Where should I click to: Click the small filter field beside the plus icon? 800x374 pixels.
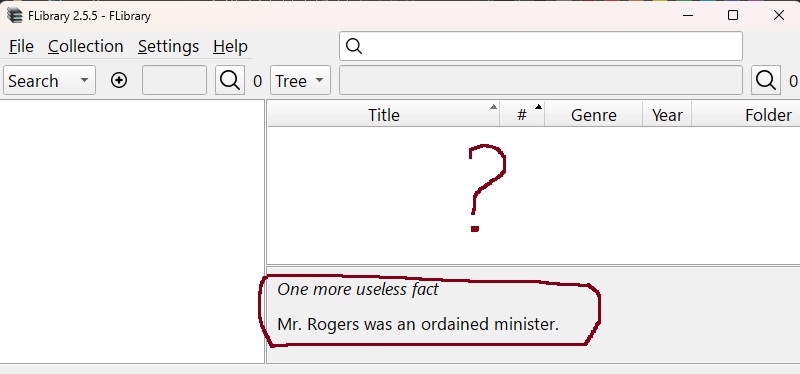174,80
